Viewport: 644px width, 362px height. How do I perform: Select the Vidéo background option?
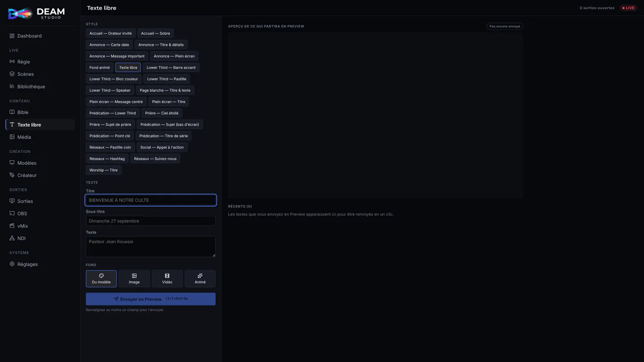tap(167, 279)
